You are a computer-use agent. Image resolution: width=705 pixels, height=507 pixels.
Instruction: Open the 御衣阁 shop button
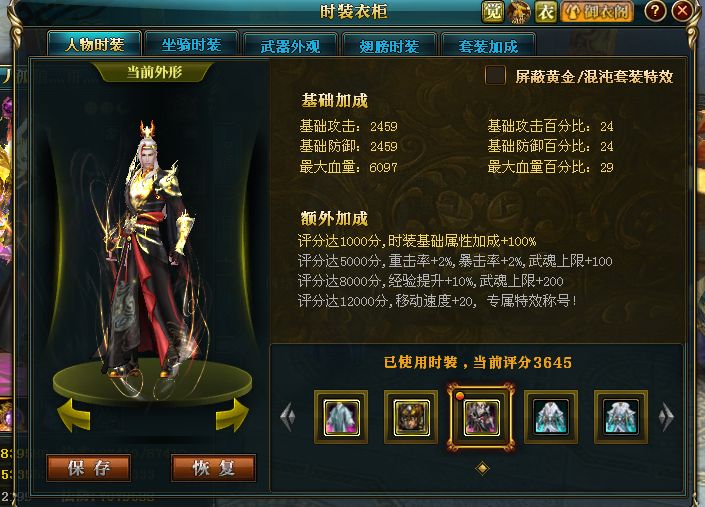(x=597, y=12)
